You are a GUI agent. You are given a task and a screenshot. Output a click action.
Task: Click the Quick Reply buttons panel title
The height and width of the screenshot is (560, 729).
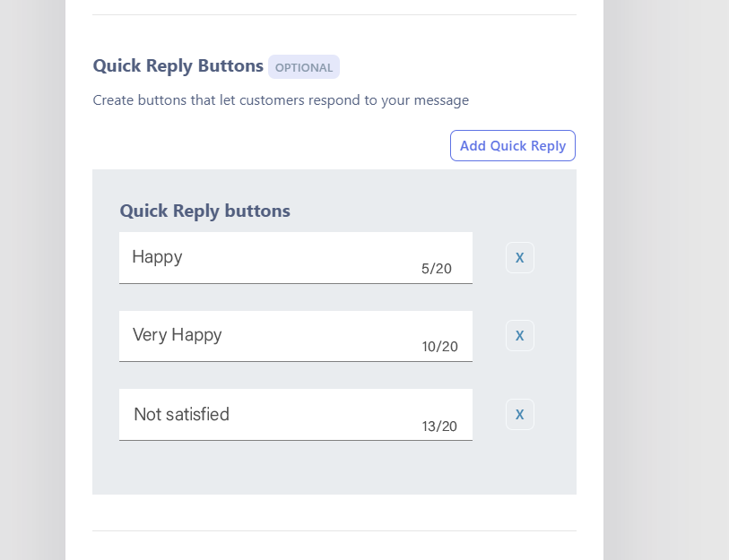point(204,211)
